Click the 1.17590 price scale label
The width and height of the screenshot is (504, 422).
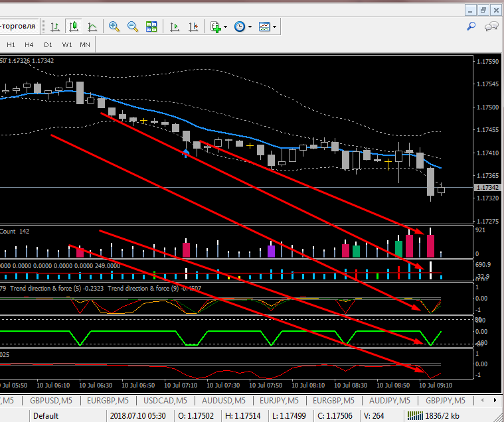click(487, 61)
